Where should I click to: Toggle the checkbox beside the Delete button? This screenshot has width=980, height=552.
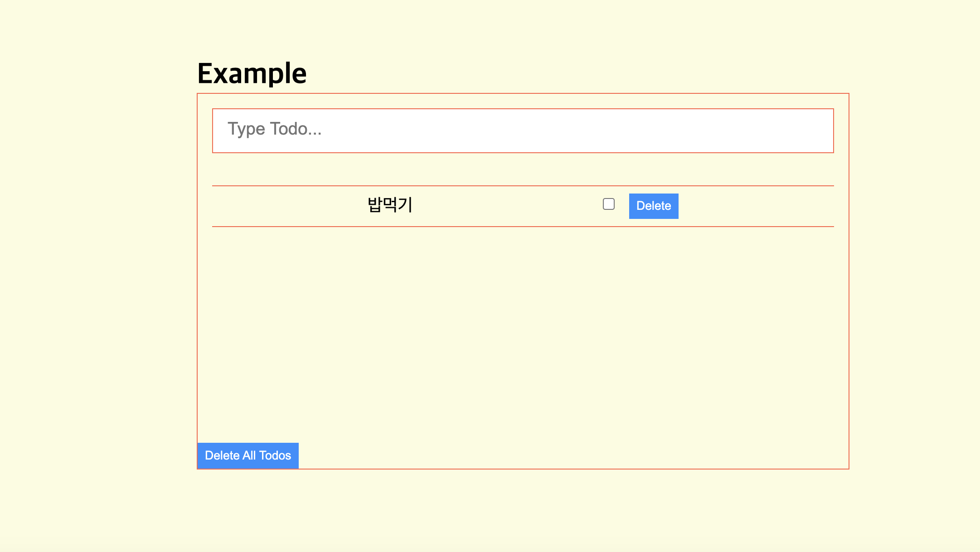609,204
